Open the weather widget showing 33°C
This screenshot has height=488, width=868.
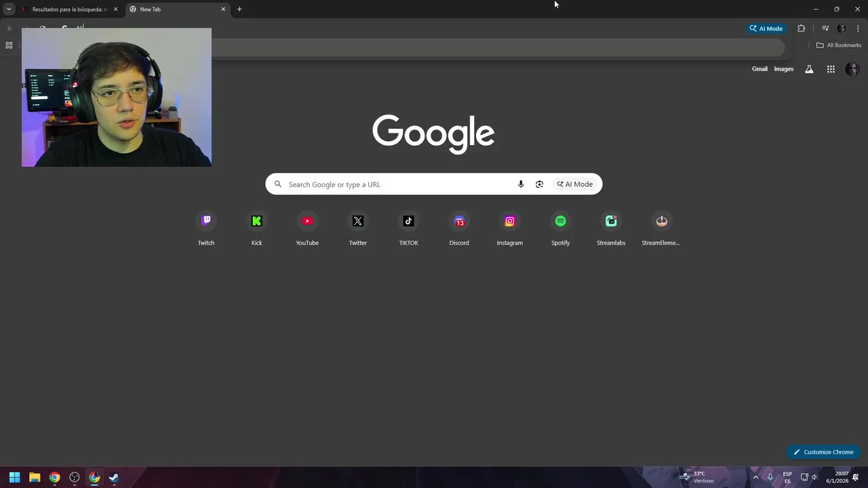[x=697, y=477]
